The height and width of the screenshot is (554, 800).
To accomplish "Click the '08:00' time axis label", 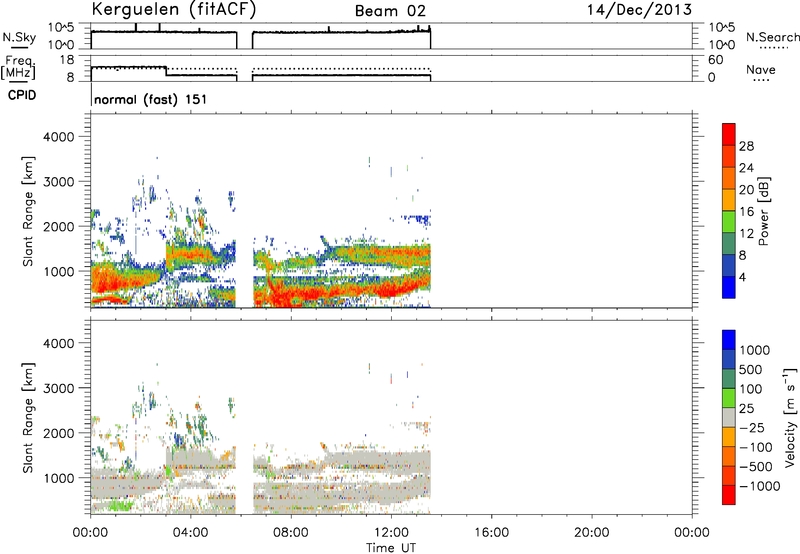I will 291,533.
